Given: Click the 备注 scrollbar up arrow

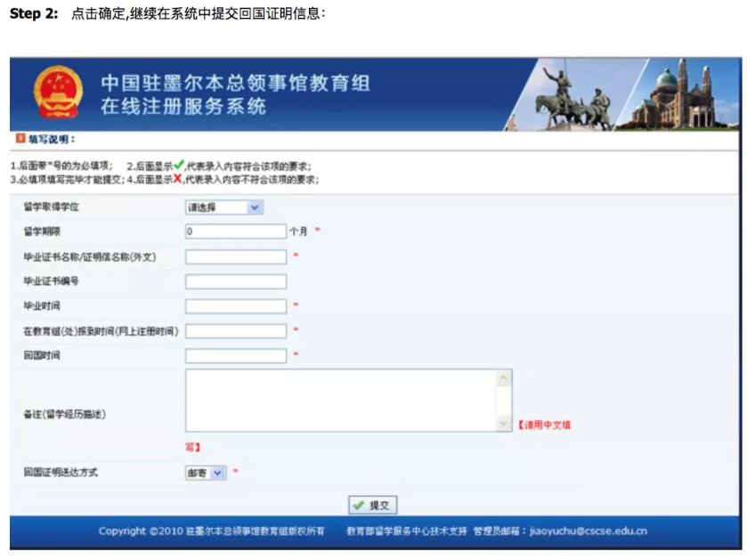Looking at the screenshot, I should 505,377.
